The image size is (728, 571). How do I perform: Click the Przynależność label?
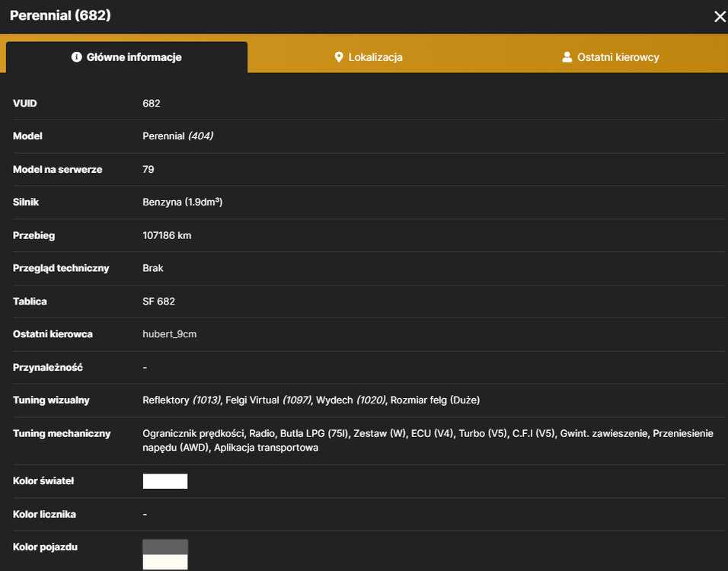[x=48, y=367]
